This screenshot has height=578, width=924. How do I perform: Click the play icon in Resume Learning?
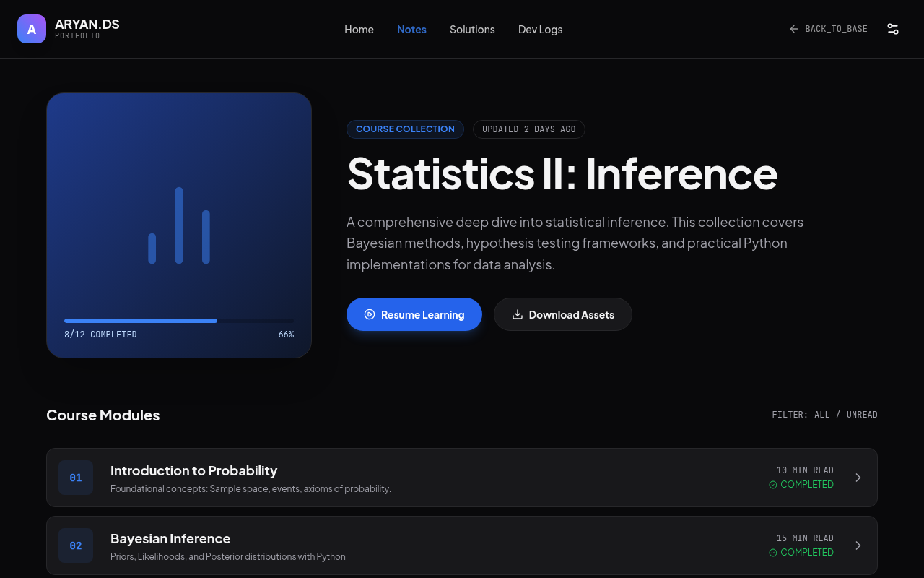(x=370, y=314)
